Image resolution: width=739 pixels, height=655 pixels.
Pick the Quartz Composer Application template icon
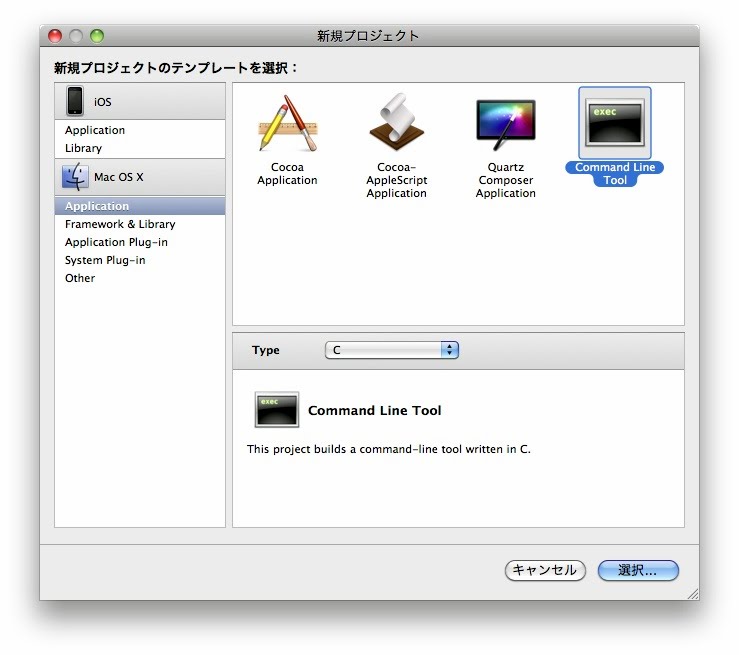(505, 124)
